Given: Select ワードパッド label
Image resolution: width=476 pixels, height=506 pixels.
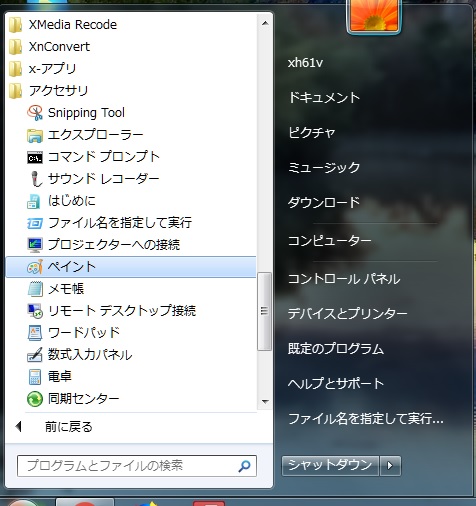Looking at the screenshot, I should pos(84,333).
